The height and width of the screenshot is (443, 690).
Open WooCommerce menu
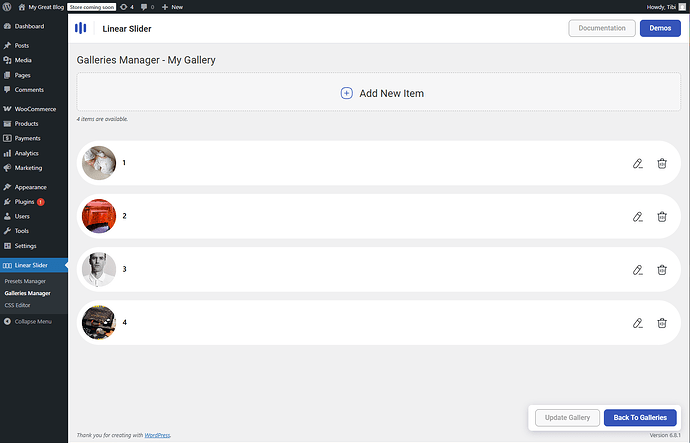pos(34,109)
